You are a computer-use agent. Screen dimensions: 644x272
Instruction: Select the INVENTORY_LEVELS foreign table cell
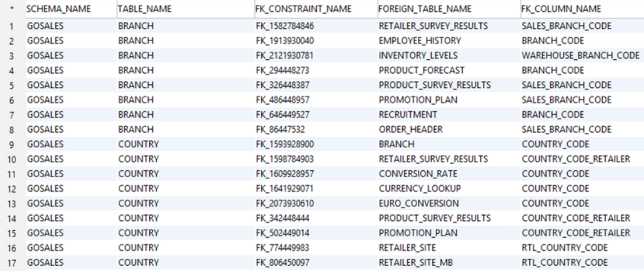point(449,56)
